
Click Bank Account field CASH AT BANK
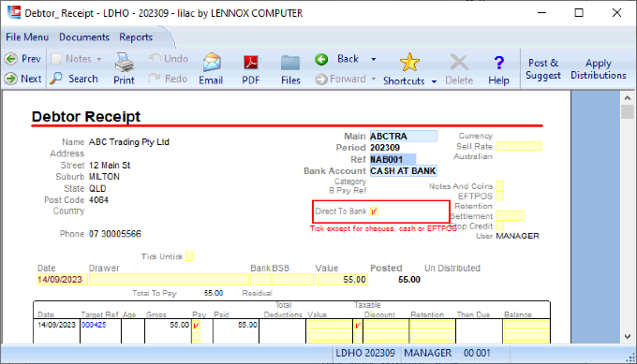pos(403,171)
